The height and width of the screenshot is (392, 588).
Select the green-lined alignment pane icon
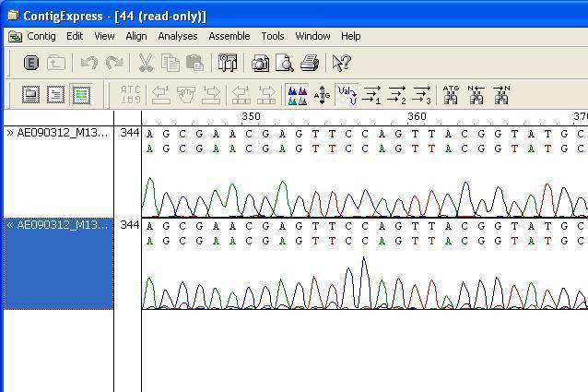pyautogui.click(x=81, y=94)
